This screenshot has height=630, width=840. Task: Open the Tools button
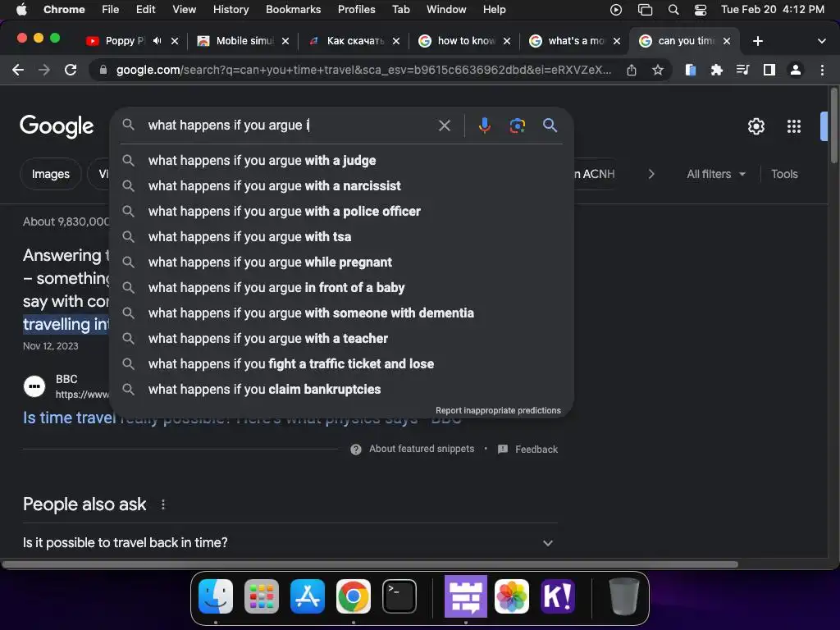coord(784,174)
